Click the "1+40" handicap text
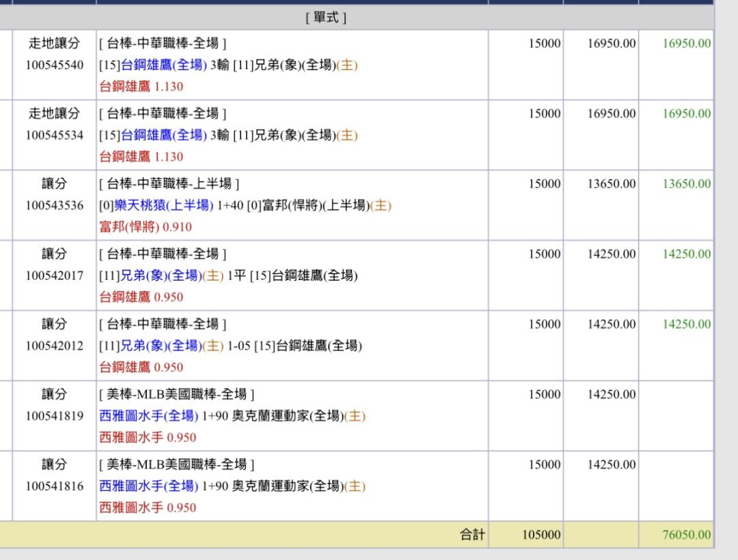 pyautogui.click(x=230, y=206)
